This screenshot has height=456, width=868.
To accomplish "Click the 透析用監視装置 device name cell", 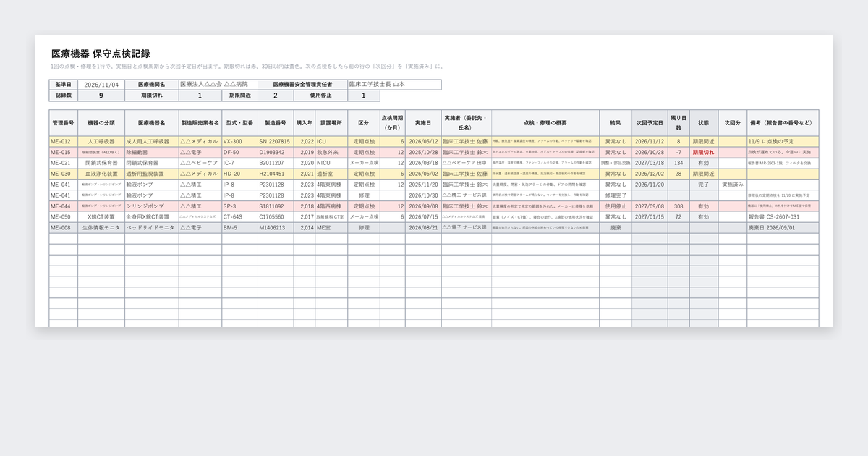I will click(152, 174).
